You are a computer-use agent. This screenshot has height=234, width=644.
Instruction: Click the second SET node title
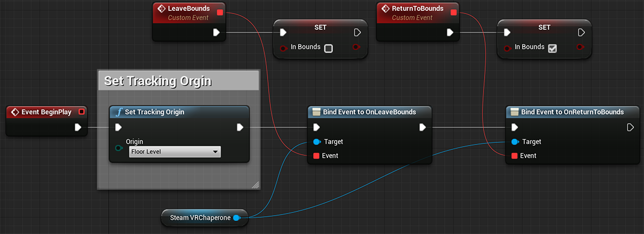tap(544, 27)
